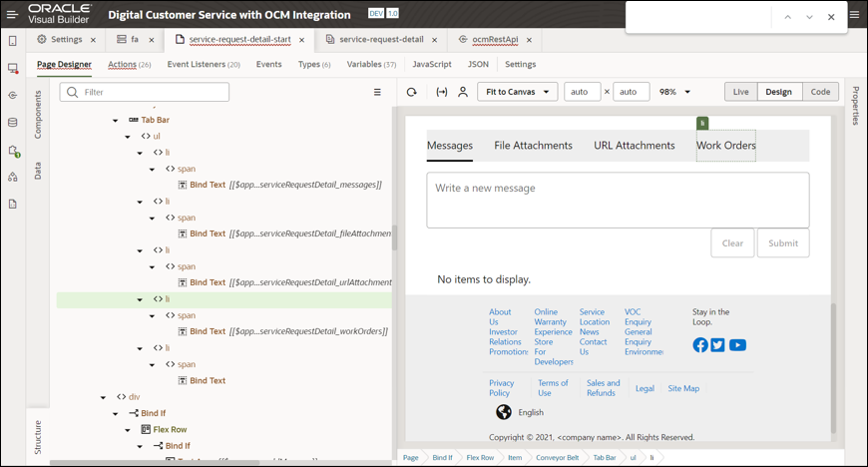Screen dimensions: 868x467
Task: Switch canvas to Live mode
Action: 740,92
